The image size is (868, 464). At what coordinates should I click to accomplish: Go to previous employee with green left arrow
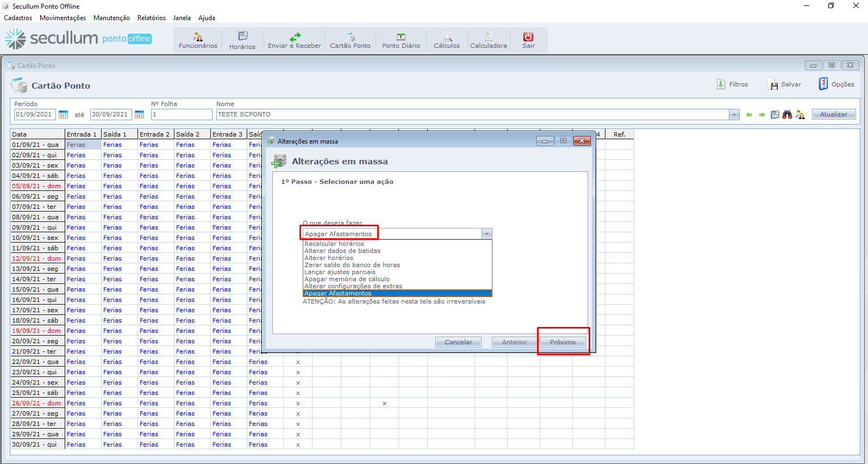pos(749,115)
